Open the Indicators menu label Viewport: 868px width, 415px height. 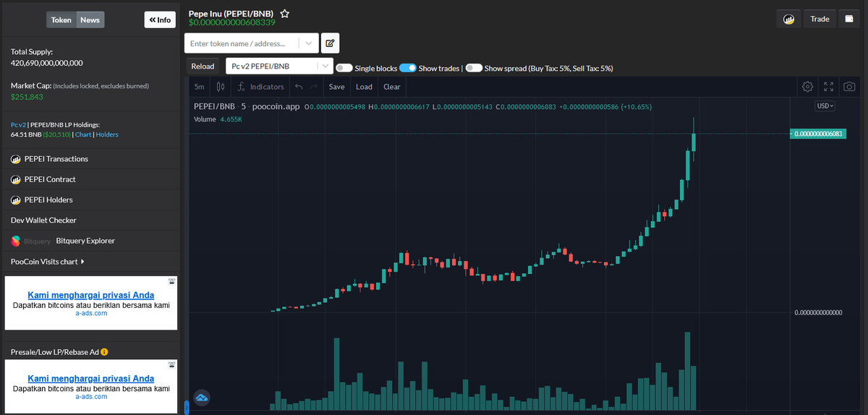coord(267,87)
